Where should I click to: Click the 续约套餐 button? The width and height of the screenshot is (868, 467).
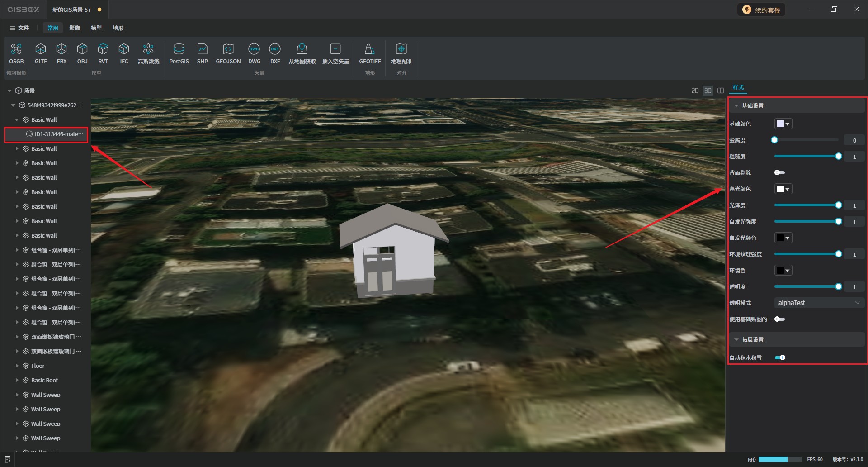click(x=762, y=10)
